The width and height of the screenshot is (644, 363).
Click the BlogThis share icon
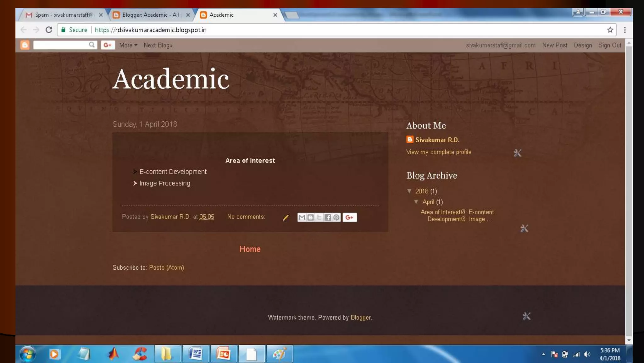310,217
